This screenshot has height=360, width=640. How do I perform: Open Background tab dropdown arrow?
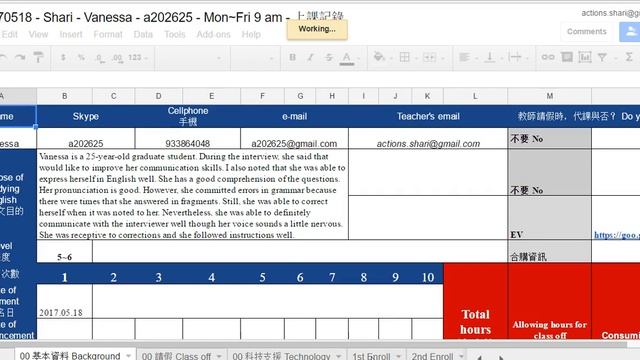pos(129,356)
